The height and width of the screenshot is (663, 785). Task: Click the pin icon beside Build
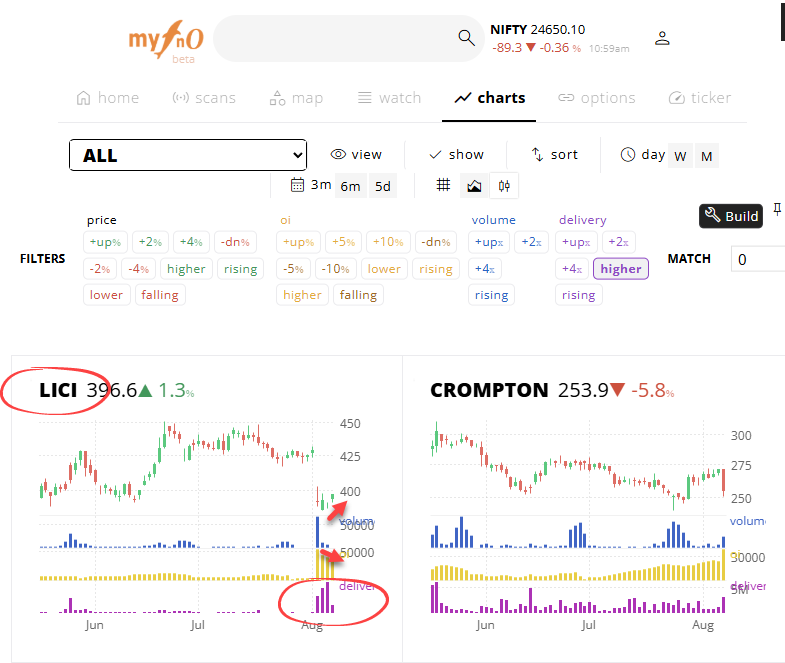(x=776, y=209)
